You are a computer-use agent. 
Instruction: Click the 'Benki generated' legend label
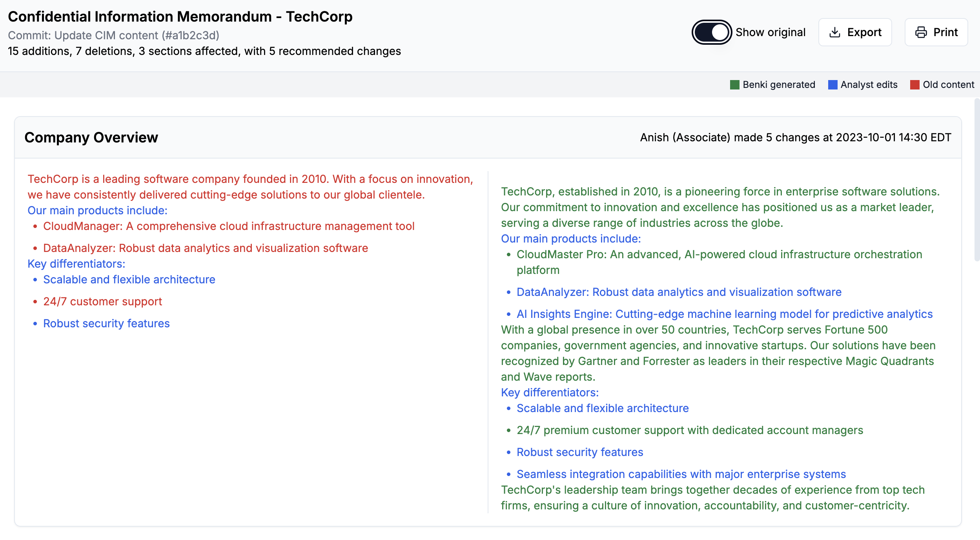coord(779,85)
